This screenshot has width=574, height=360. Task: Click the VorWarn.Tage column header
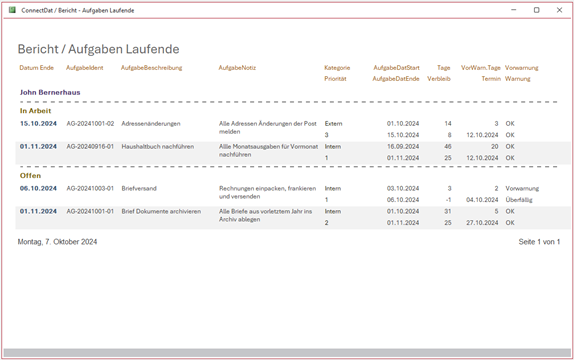pyautogui.click(x=481, y=68)
